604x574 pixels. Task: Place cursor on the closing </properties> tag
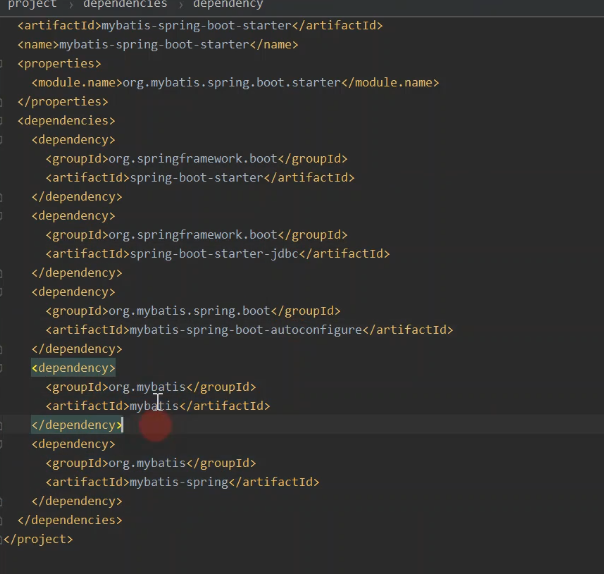coord(63,102)
